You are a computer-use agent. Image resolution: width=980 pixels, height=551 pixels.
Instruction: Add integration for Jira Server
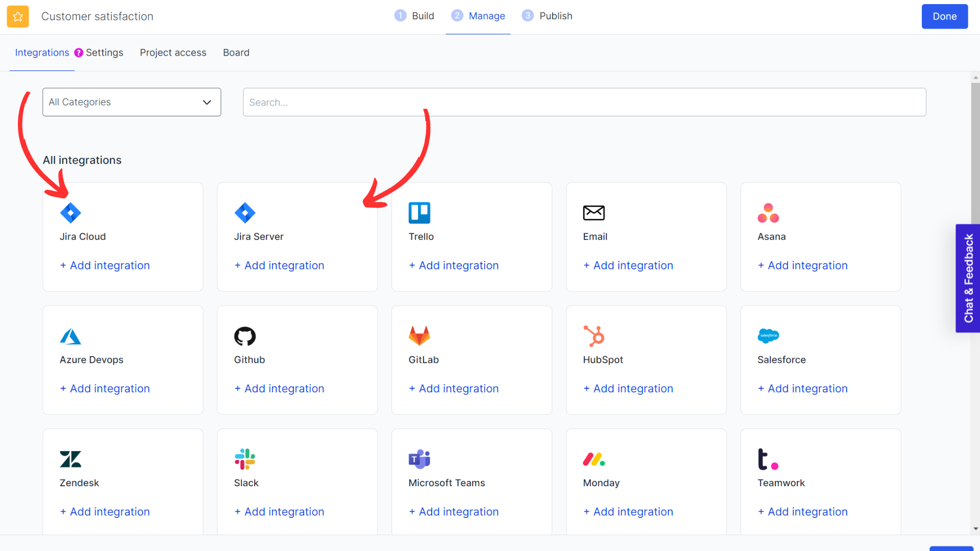(x=279, y=265)
